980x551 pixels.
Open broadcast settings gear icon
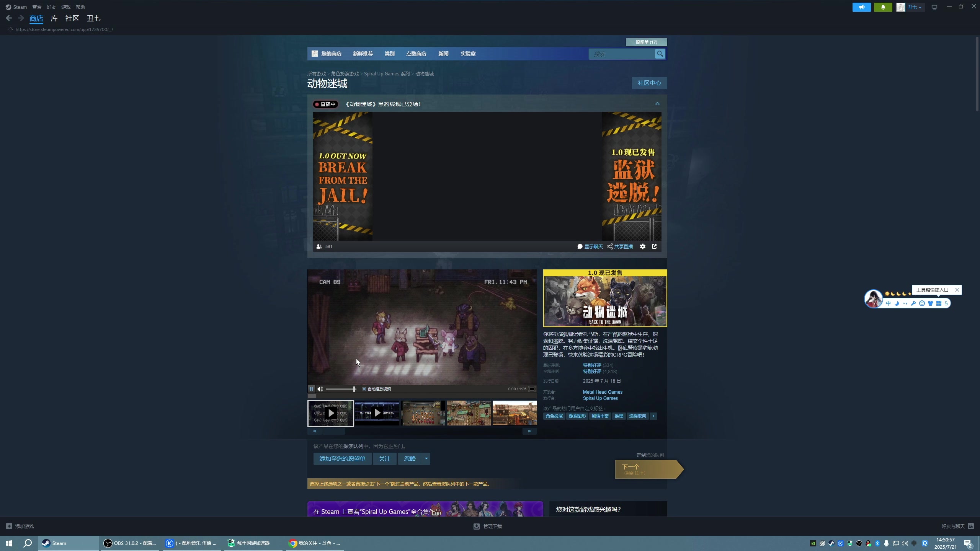[x=643, y=246]
